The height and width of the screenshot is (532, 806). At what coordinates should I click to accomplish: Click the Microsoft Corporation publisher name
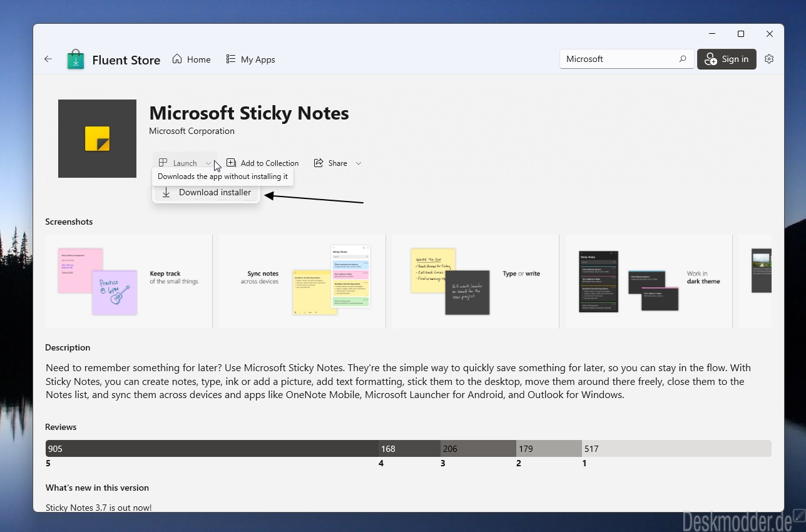191,131
